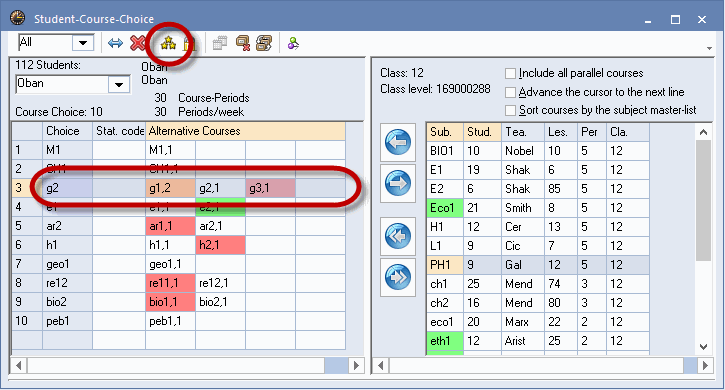This screenshot has width=725, height=390.
Task: Check Sort courses by the subject master-list
Action: point(510,111)
